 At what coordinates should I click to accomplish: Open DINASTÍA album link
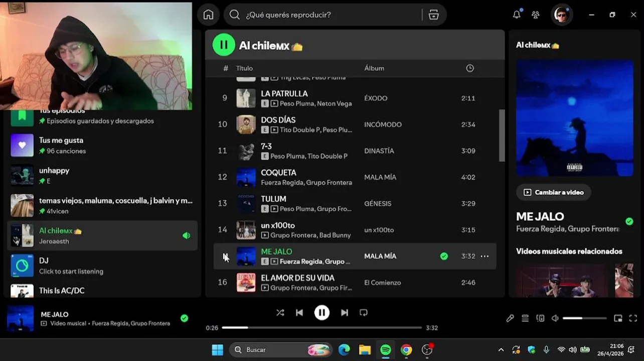[x=379, y=151]
